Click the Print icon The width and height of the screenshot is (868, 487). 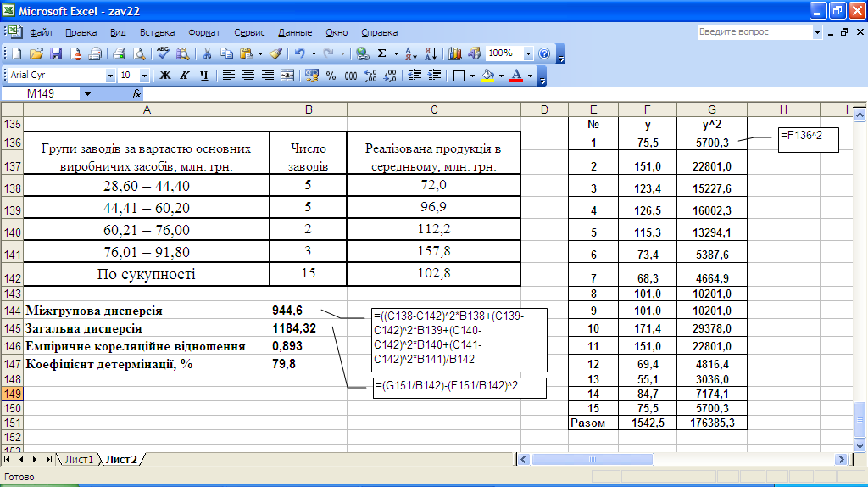[x=120, y=53]
